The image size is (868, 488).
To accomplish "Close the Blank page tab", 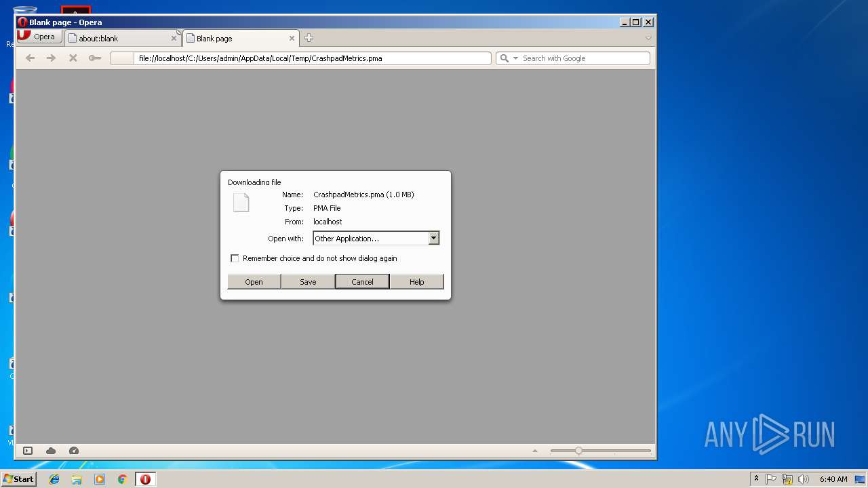I will [292, 39].
